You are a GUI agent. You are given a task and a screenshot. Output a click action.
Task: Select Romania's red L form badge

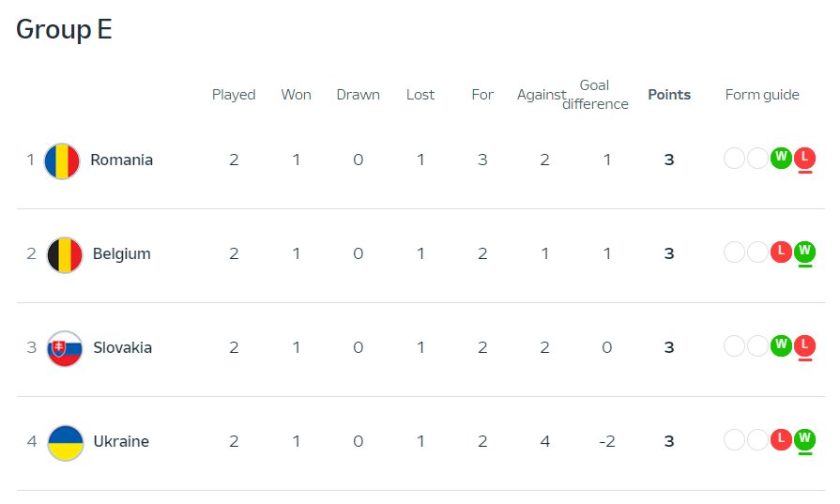pyautogui.click(x=804, y=158)
